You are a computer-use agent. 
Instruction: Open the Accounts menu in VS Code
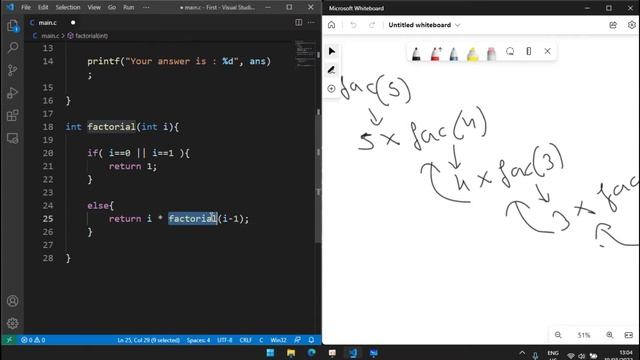13,301
